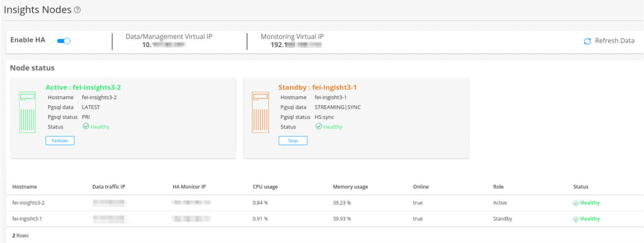Click the Active : fei-insights3-2 card title
This screenshot has width=644, height=243.
pyautogui.click(x=83, y=88)
